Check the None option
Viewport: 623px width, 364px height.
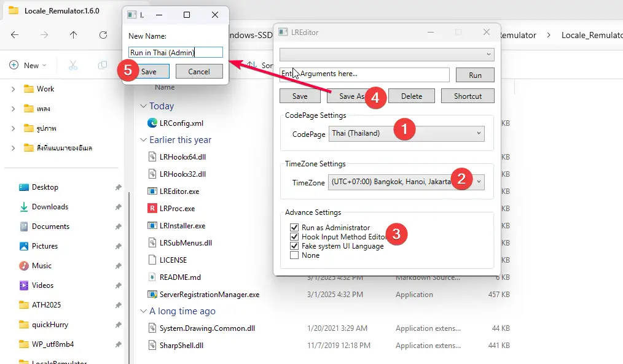(x=294, y=255)
